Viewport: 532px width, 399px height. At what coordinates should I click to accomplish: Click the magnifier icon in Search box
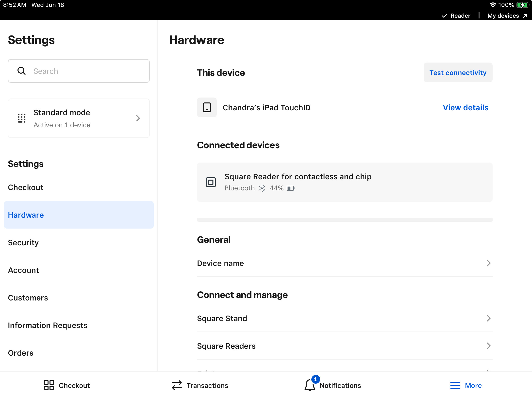click(x=22, y=71)
